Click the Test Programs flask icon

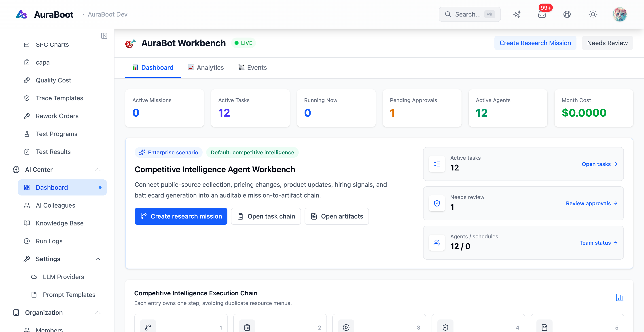coord(27,134)
